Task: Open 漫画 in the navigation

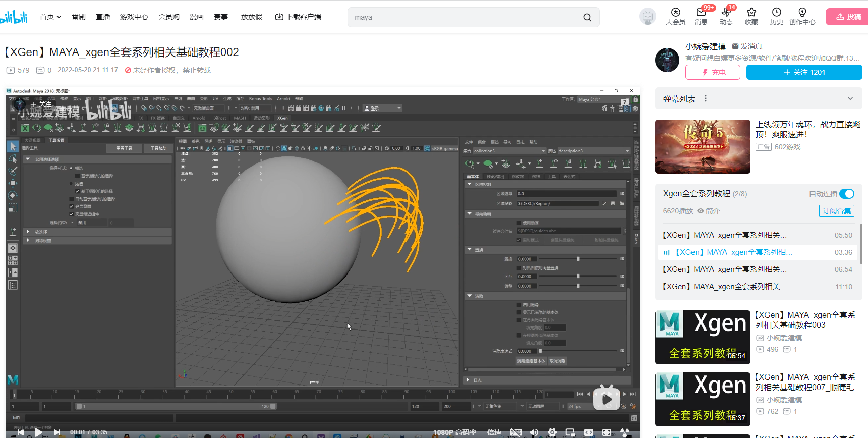Action: 197,17
